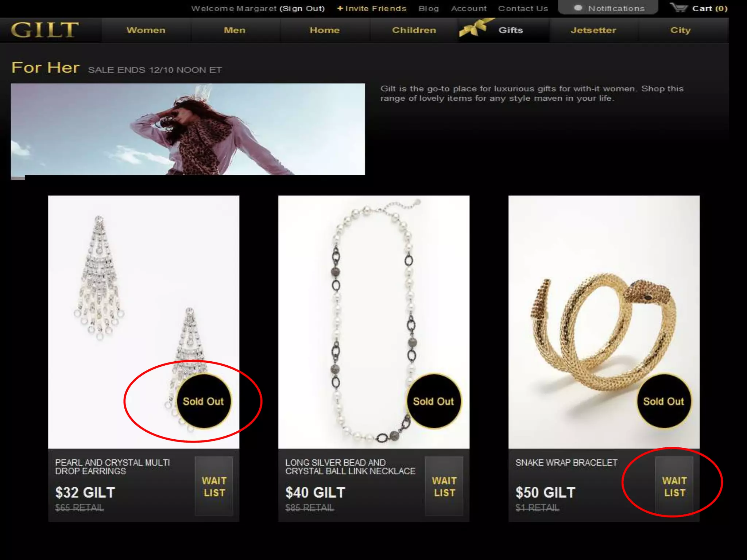Click the gold ribbon bow icon by Gifts

click(x=474, y=28)
